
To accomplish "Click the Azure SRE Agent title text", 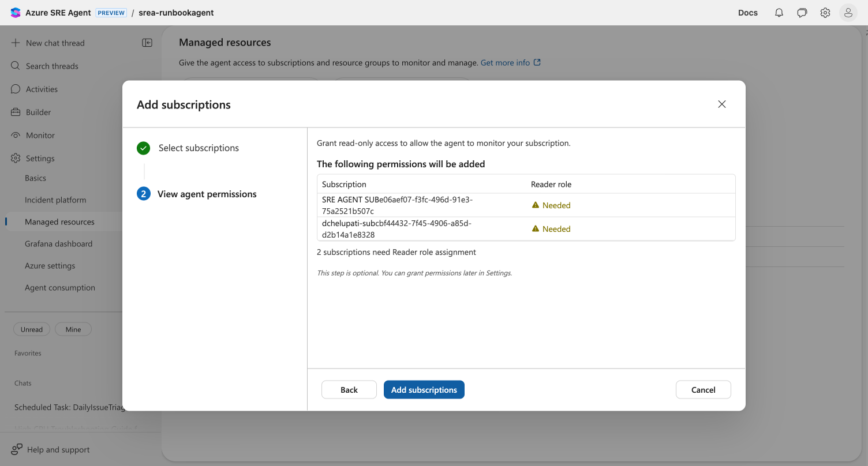I will click(58, 13).
